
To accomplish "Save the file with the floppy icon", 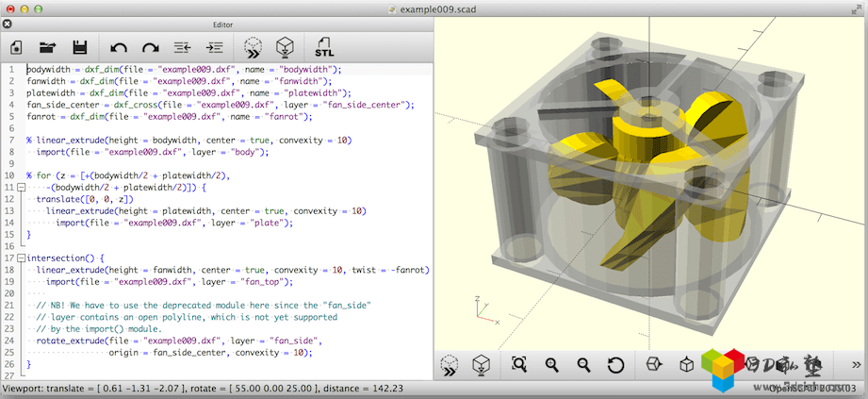I will pyautogui.click(x=80, y=48).
